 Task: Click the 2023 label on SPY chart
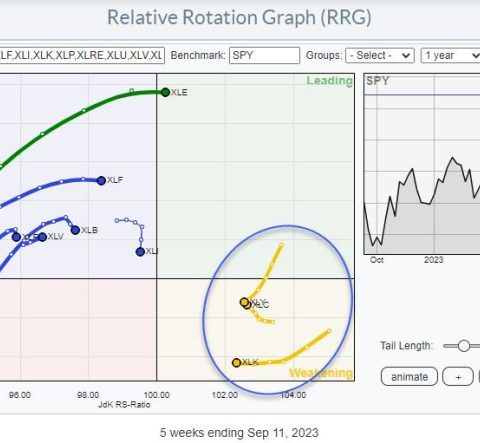pos(434,260)
